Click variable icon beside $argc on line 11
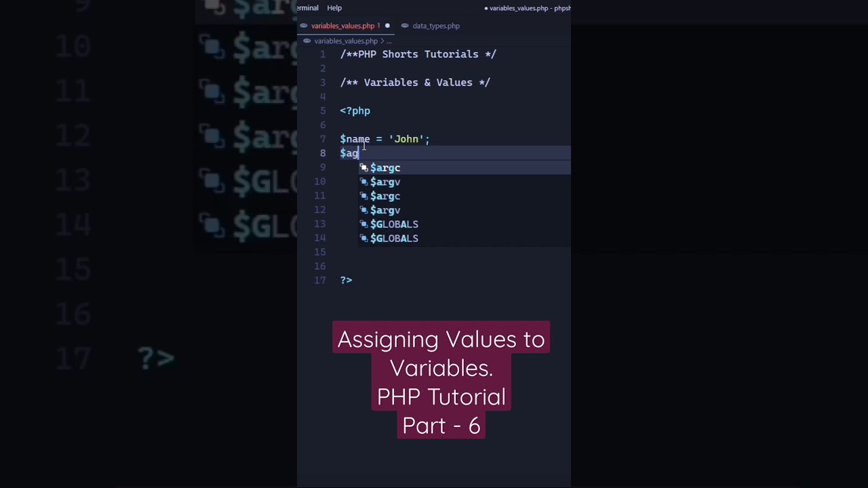Image resolution: width=868 pixels, height=488 pixels. coord(363,196)
